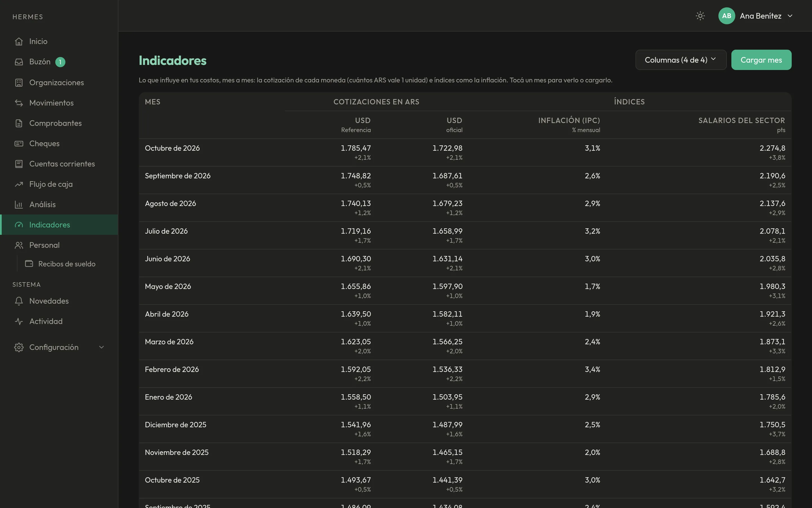Click the Análisis bar chart icon
The image size is (812, 508).
pos(19,205)
